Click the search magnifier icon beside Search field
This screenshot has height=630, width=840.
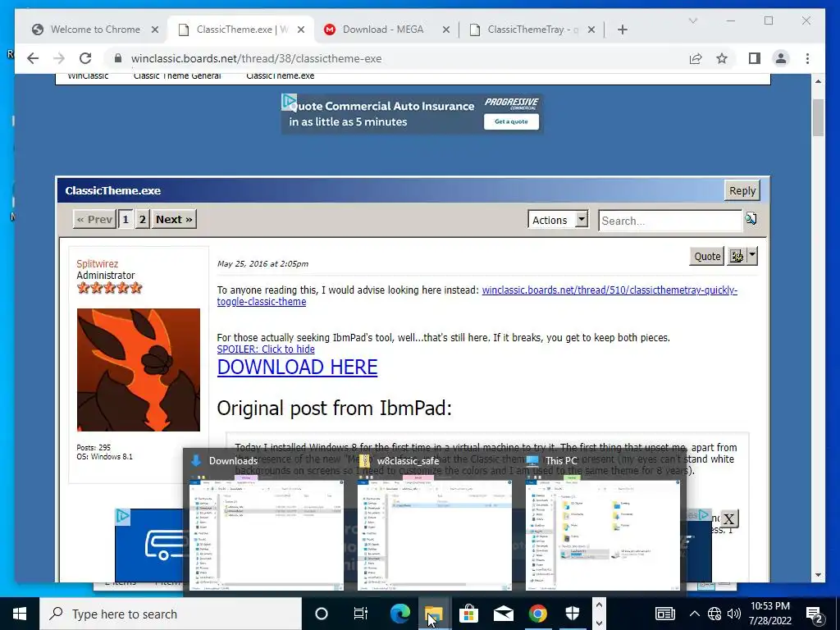coord(751,218)
